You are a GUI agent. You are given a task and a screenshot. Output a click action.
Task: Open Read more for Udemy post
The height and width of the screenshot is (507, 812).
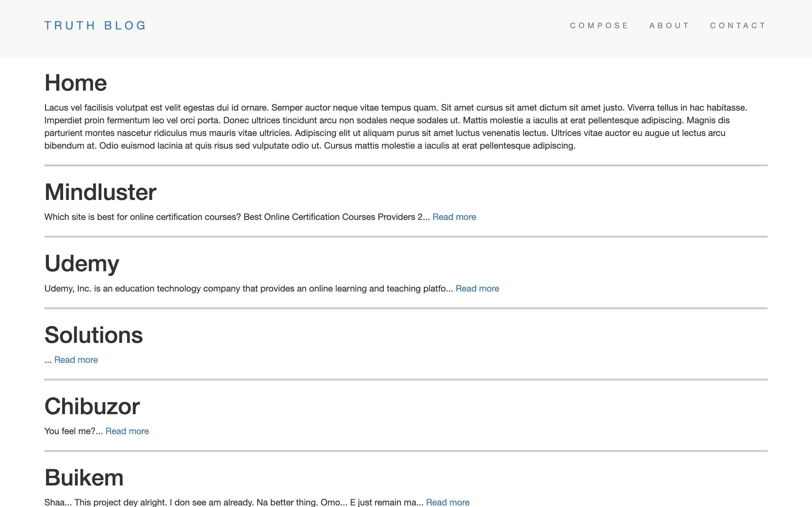click(x=477, y=288)
